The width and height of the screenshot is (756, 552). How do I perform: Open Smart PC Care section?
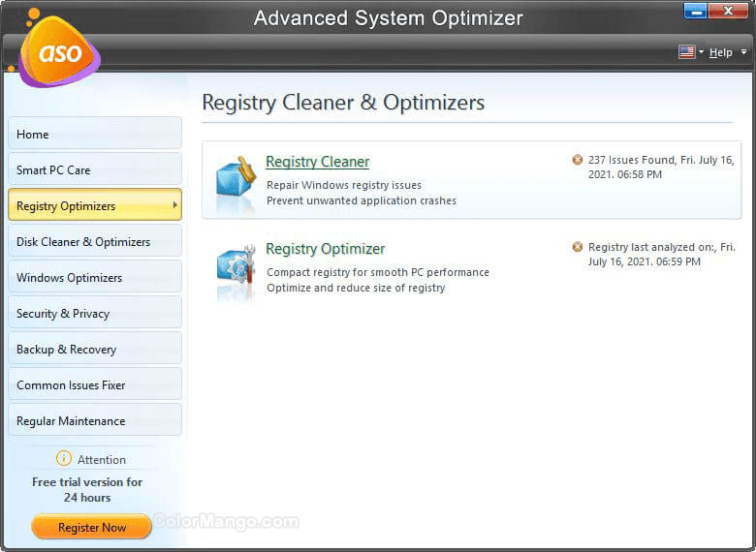(x=94, y=169)
